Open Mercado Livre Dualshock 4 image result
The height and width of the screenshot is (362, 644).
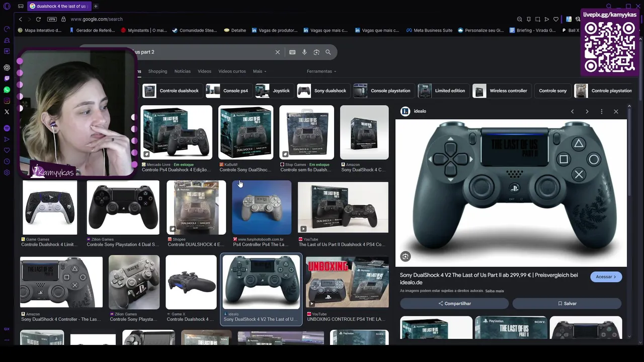click(176, 132)
